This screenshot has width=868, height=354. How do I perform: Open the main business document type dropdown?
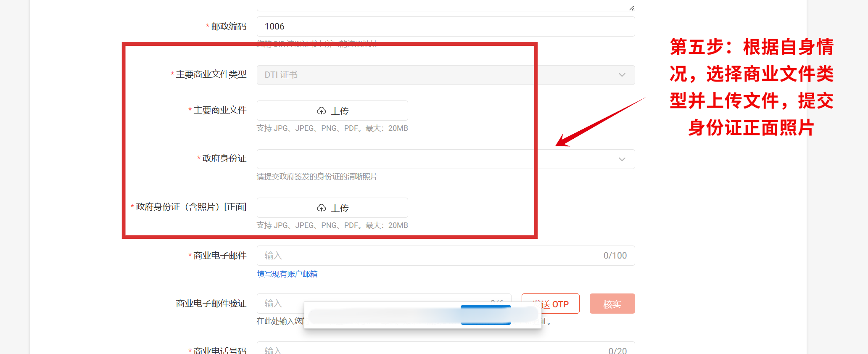pyautogui.click(x=446, y=75)
